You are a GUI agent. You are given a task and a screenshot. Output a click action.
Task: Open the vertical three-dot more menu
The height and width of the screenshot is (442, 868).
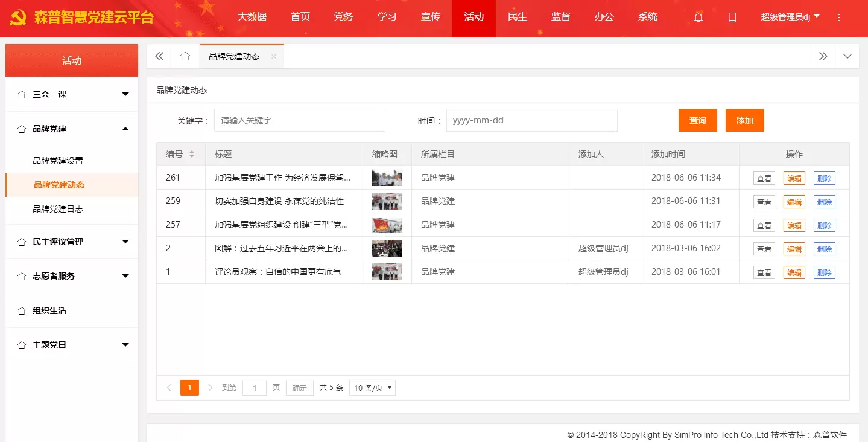838,18
